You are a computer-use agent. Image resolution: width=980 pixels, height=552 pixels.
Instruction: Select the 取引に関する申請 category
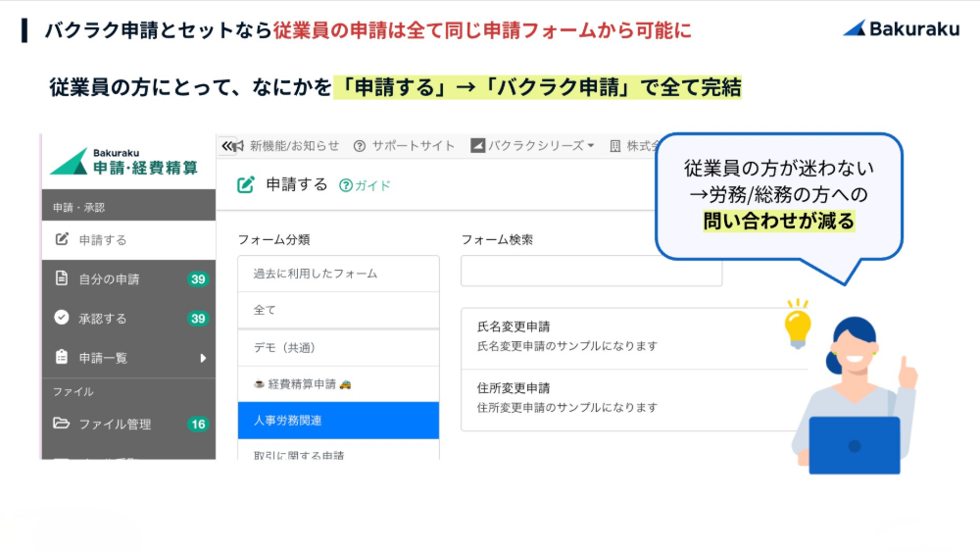coord(338,451)
